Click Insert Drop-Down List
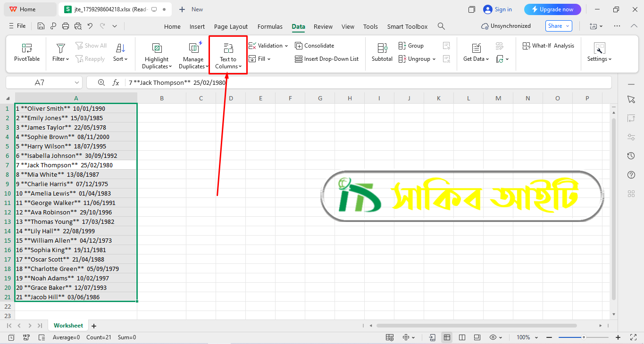 [326, 59]
